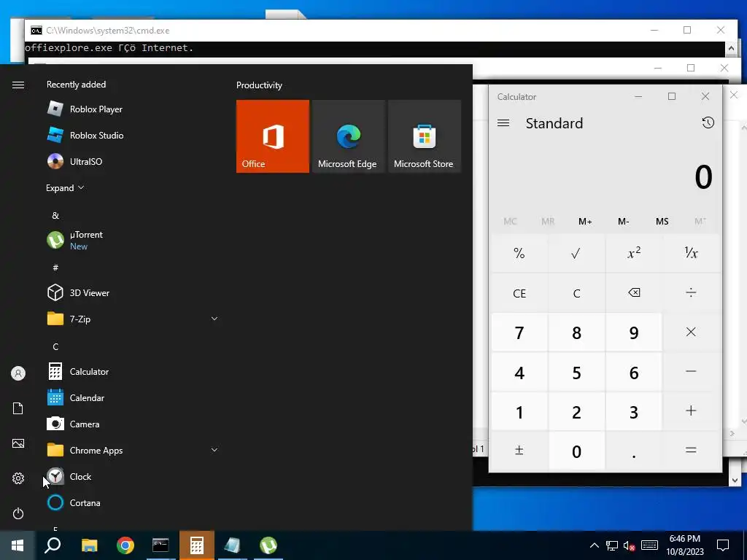Open the Calendar app

point(132,397)
